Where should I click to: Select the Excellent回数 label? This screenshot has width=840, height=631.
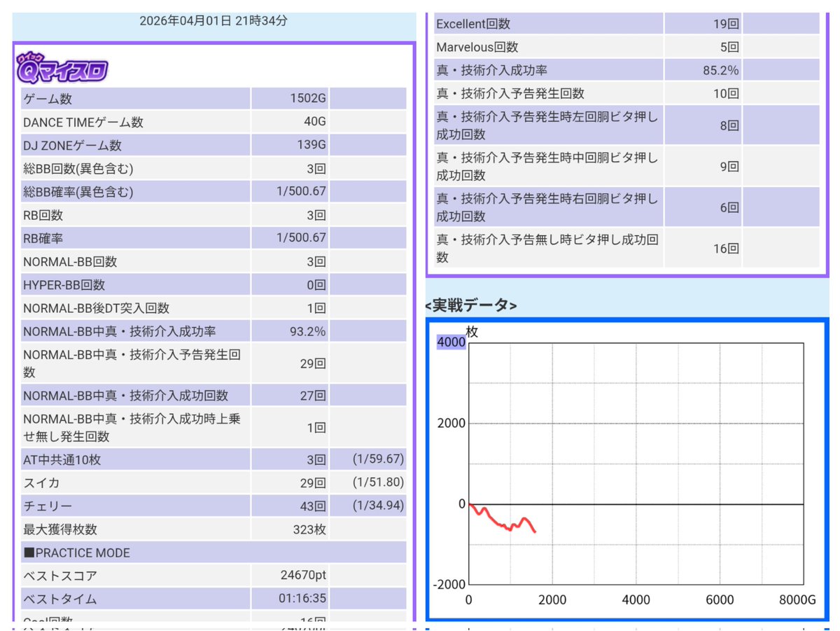[473, 24]
